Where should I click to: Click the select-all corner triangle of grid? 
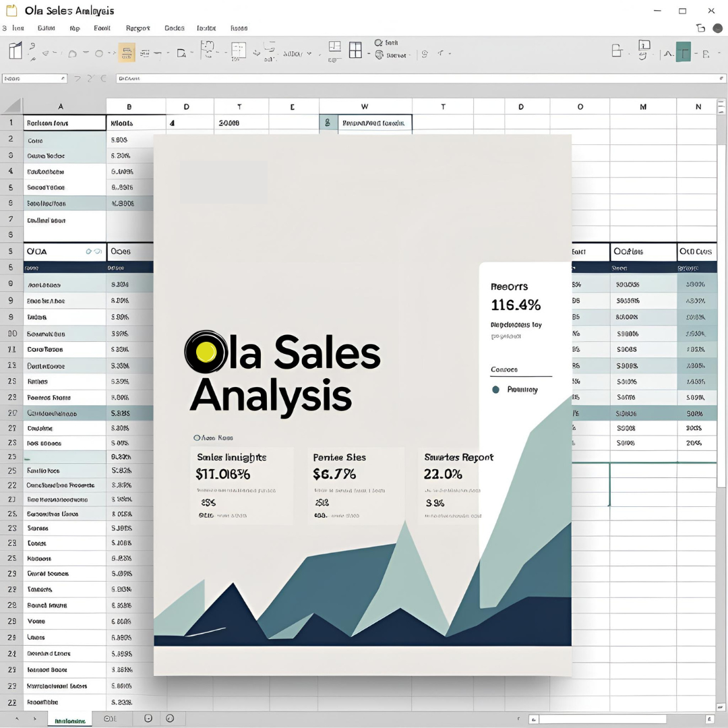[x=12, y=106]
